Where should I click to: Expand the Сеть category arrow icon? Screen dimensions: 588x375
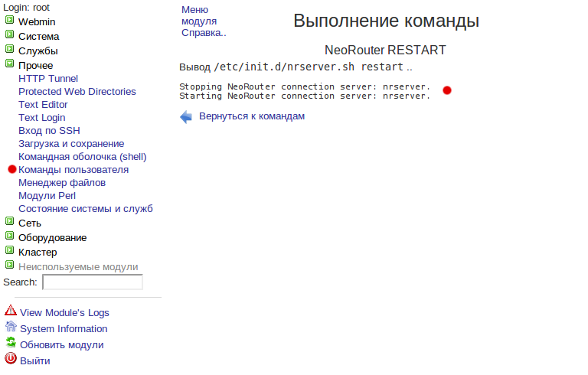click(10, 221)
